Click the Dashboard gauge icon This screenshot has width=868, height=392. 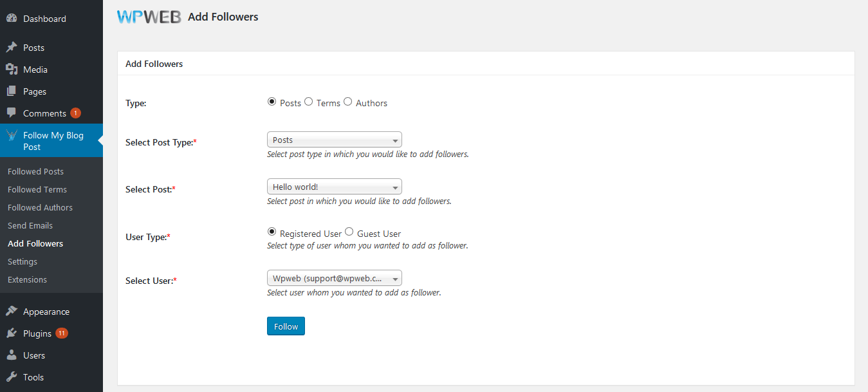(x=12, y=19)
